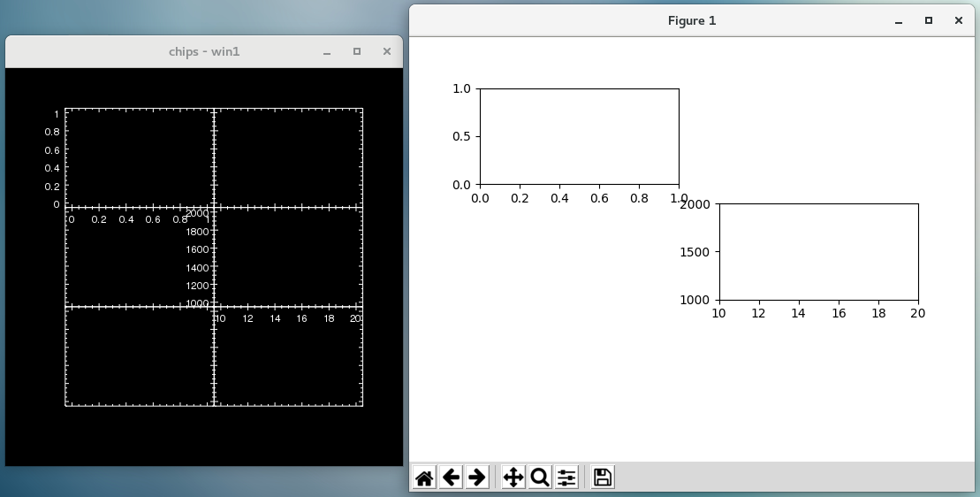Go forward to the next view

click(477, 478)
